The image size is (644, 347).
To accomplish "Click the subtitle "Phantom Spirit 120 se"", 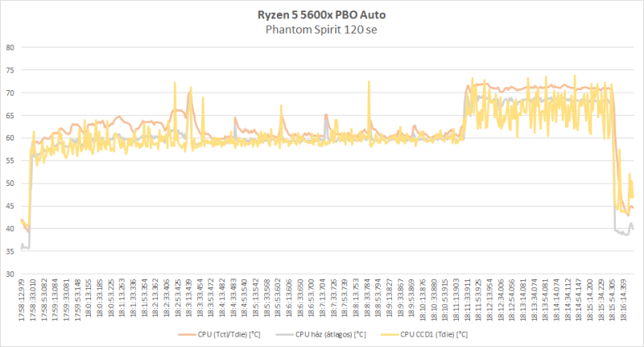I will pyautogui.click(x=321, y=30).
